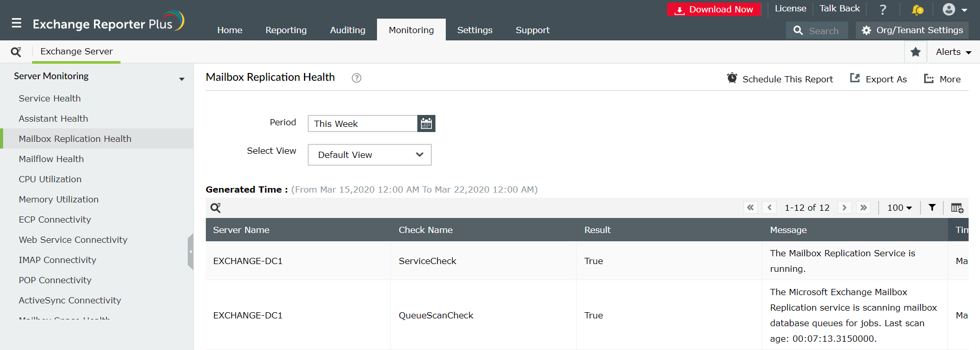Go to last page of results
980x350 pixels.
pyautogui.click(x=864, y=208)
